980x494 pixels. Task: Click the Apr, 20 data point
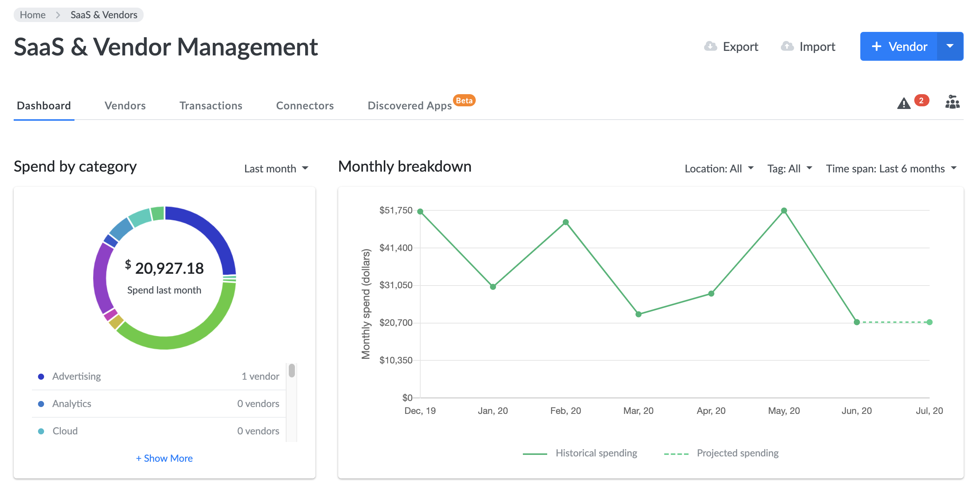[x=711, y=294]
